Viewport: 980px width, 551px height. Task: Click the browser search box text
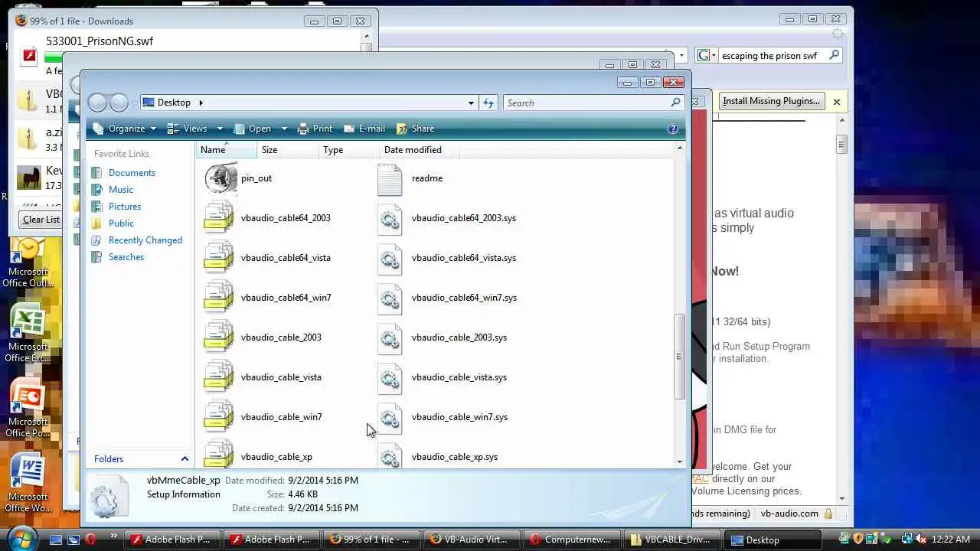coord(769,56)
